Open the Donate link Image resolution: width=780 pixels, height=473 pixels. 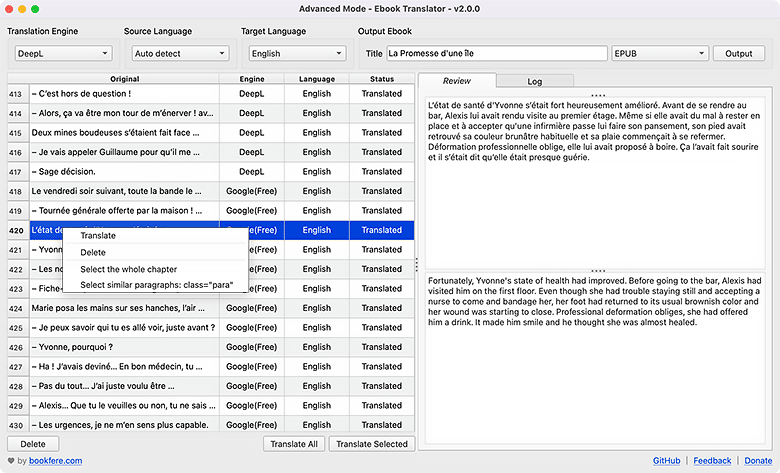pyautogui.click(x=758, y=461)
